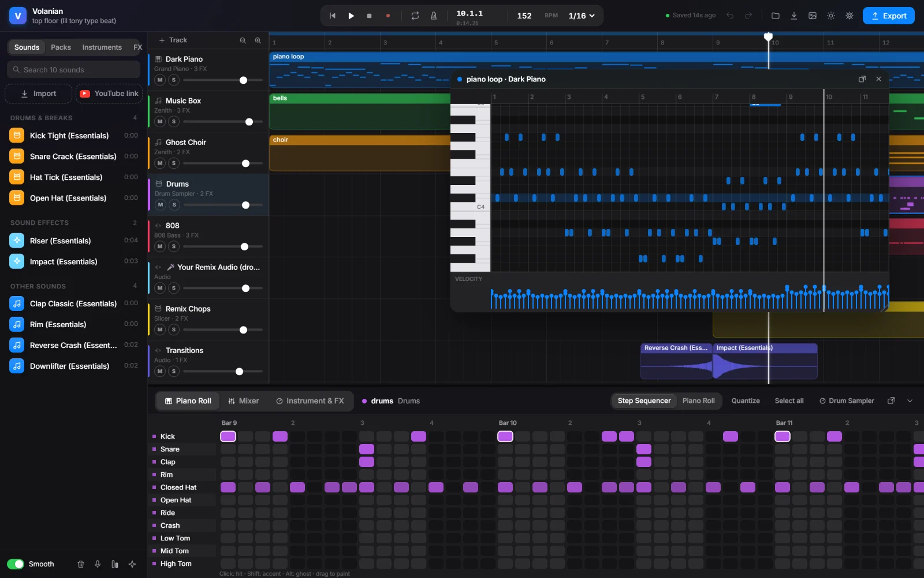
Task: Switch to the Sounds tab
Action: [27, 47]
